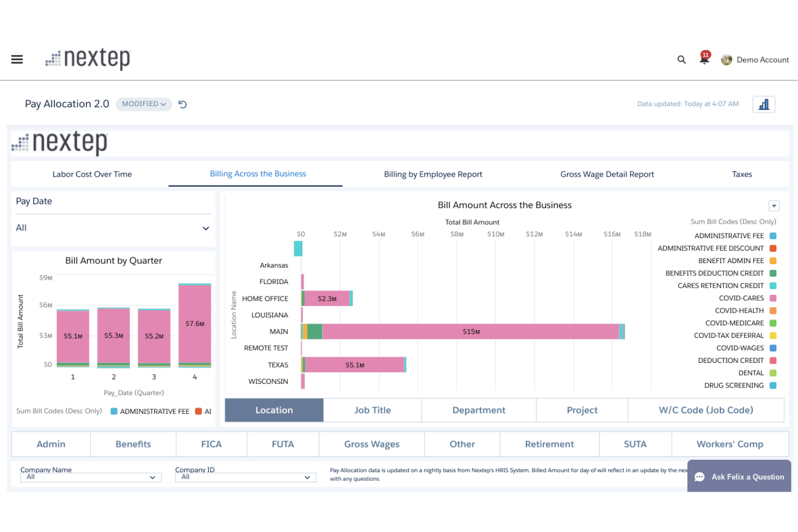
Task: Filter by Benefits bill category
Action: tap(133, 444)
